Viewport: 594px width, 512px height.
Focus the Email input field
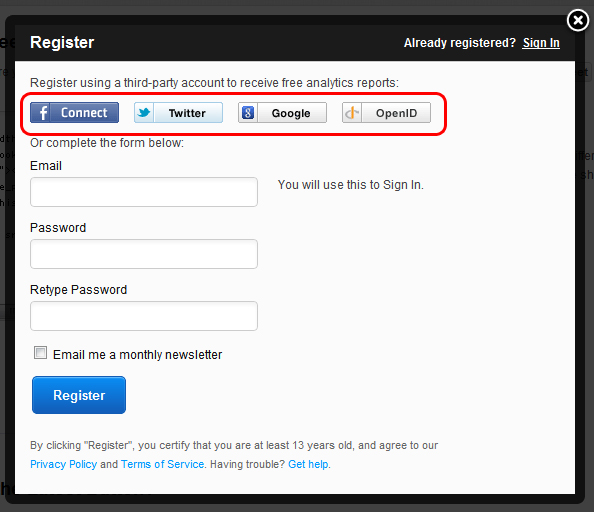click(144, 192)
